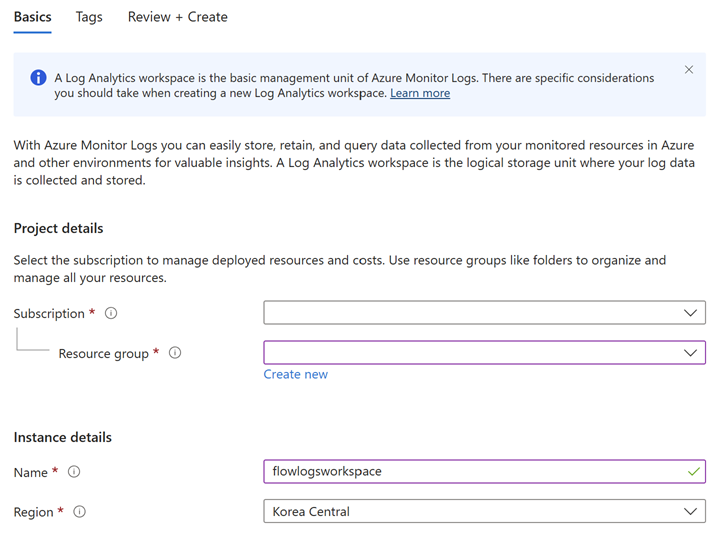The width and height of the screenshot is (720, 535).
Task: Click the Resource group chevron arrow
Action: click(691, 353)
